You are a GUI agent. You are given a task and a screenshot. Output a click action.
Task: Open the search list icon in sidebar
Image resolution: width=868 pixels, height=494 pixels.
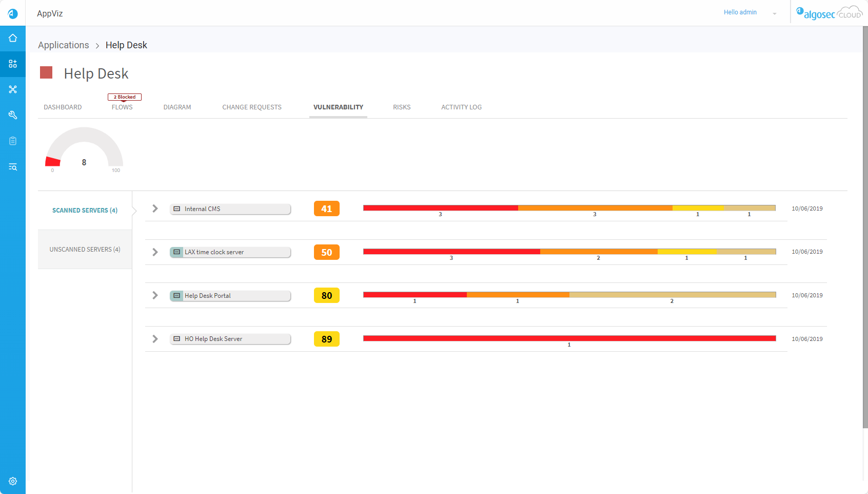click(x=13, y=167)
